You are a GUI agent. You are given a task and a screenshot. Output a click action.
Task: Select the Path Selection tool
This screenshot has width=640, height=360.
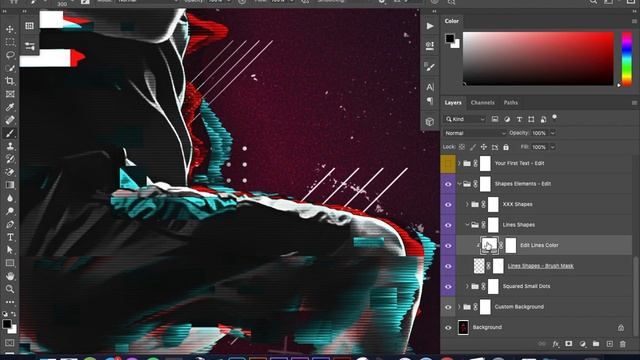[10, 250]
